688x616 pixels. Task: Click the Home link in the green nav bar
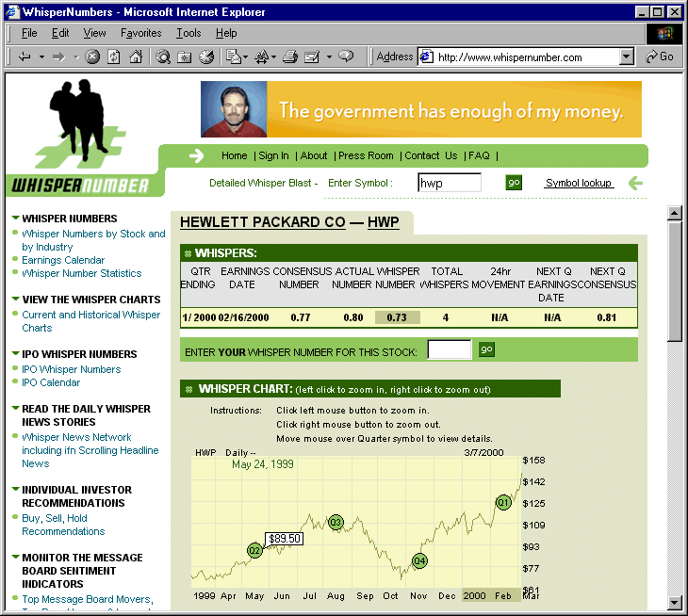pos(235,155)
